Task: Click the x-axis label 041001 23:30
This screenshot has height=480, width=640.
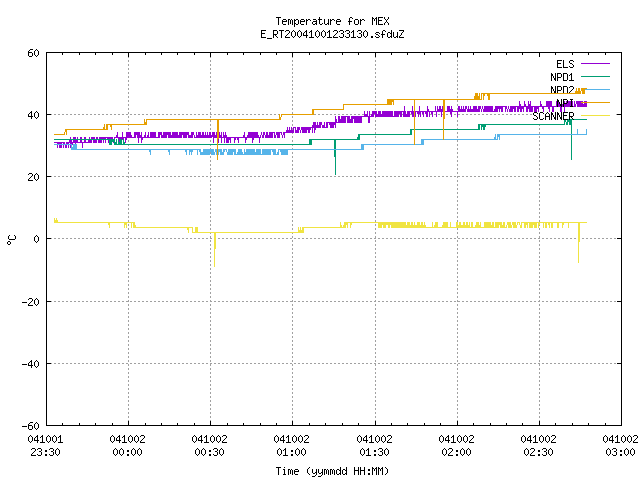Action: pyautogui.click(x=45, y=446)
